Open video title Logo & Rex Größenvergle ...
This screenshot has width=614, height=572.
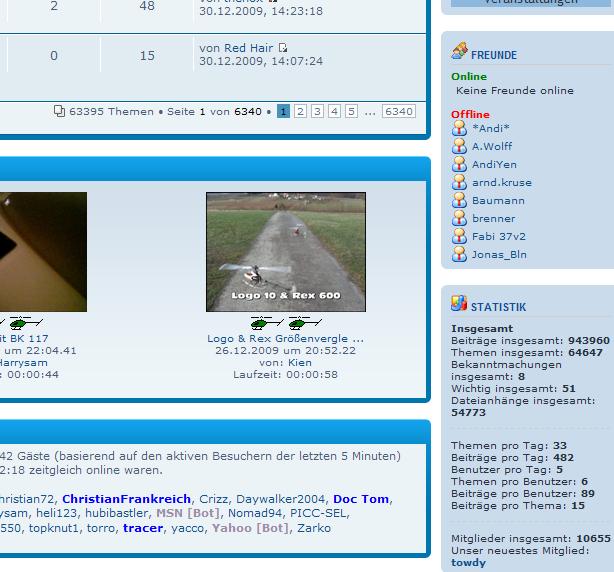click(x=285, y=338)
